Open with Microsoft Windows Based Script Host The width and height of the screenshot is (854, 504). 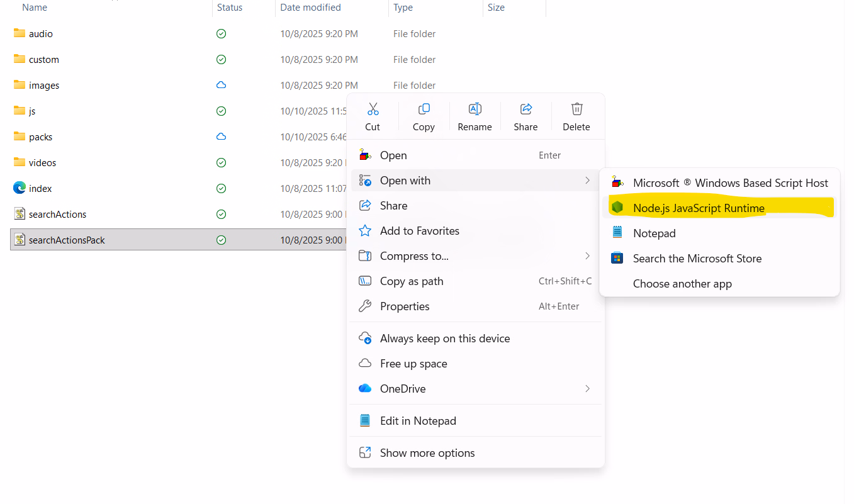tap(730, 183)
